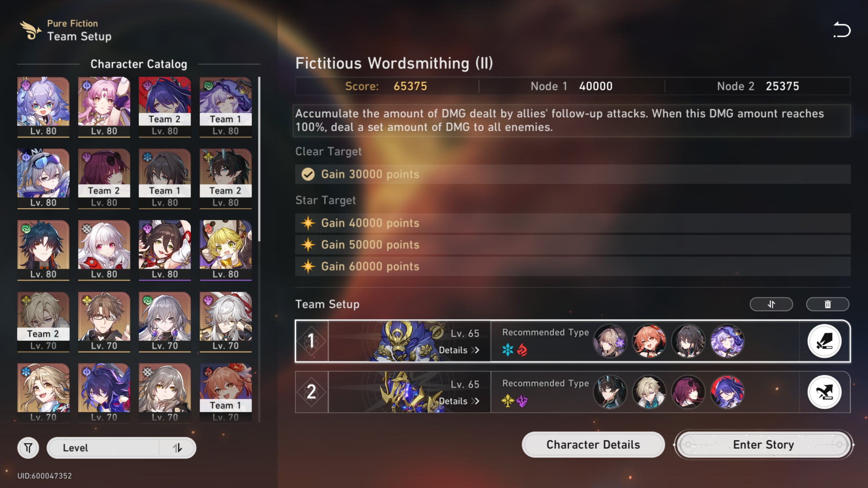
Task: Click the trash icon to clear teams
Action: point(827,304)
